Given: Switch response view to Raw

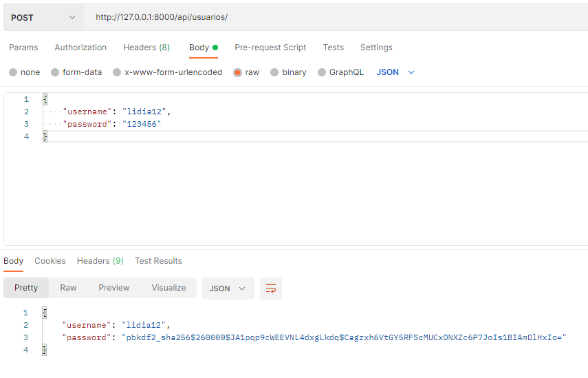Looking at the screenshot, I should [68, 288].
